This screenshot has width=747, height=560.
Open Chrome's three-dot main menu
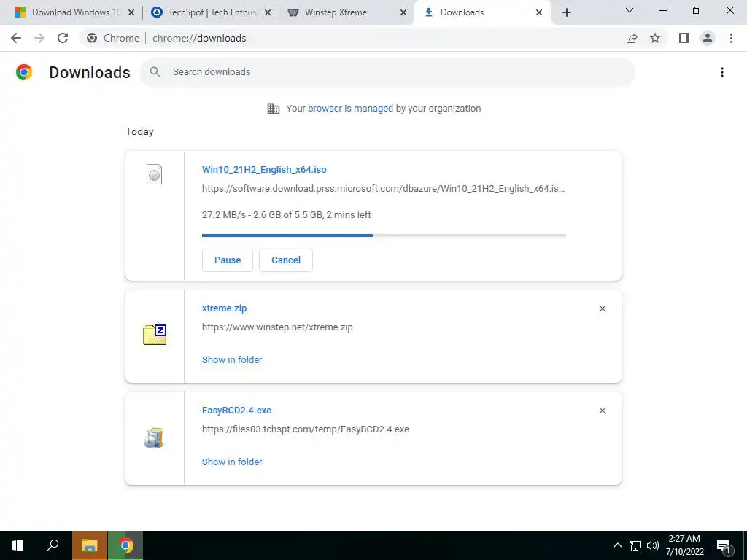731,38
